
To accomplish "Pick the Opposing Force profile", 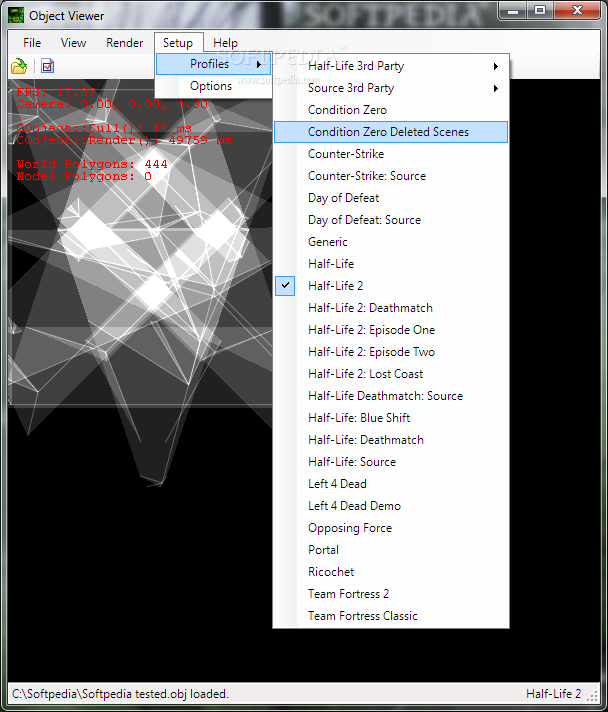I will [391, 528].
